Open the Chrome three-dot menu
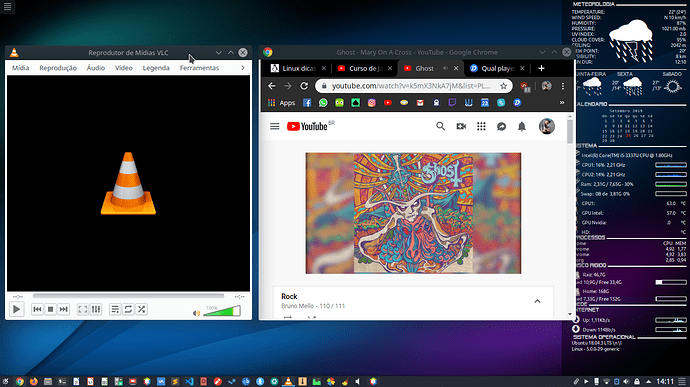The height and width of the screenshot is (387, 690). coord(563,86)
